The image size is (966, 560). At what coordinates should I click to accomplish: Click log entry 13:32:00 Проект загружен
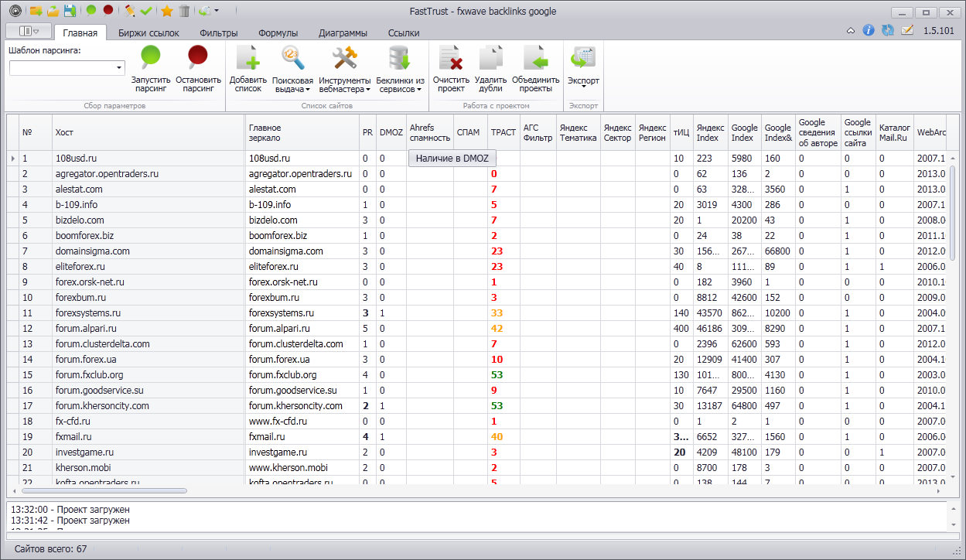70,510
